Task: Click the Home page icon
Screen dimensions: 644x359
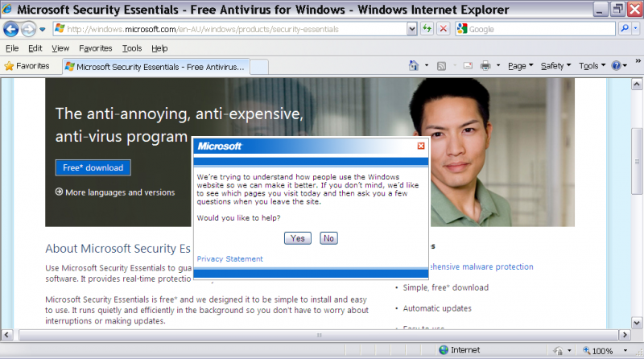Action: [x=414, y=65]
